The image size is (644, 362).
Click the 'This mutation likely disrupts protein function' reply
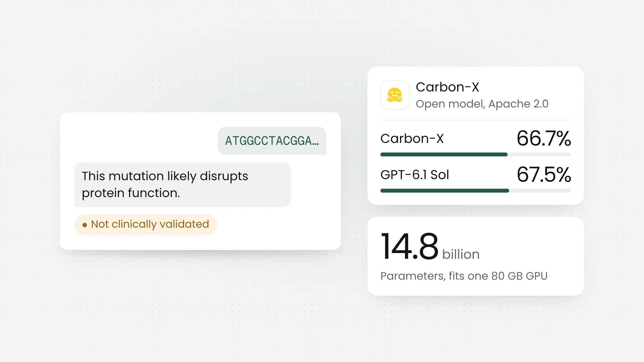[x=182, y=184]
